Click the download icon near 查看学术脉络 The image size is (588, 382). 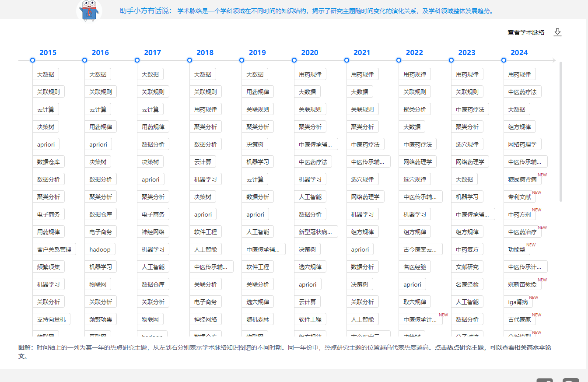[557, 32]
